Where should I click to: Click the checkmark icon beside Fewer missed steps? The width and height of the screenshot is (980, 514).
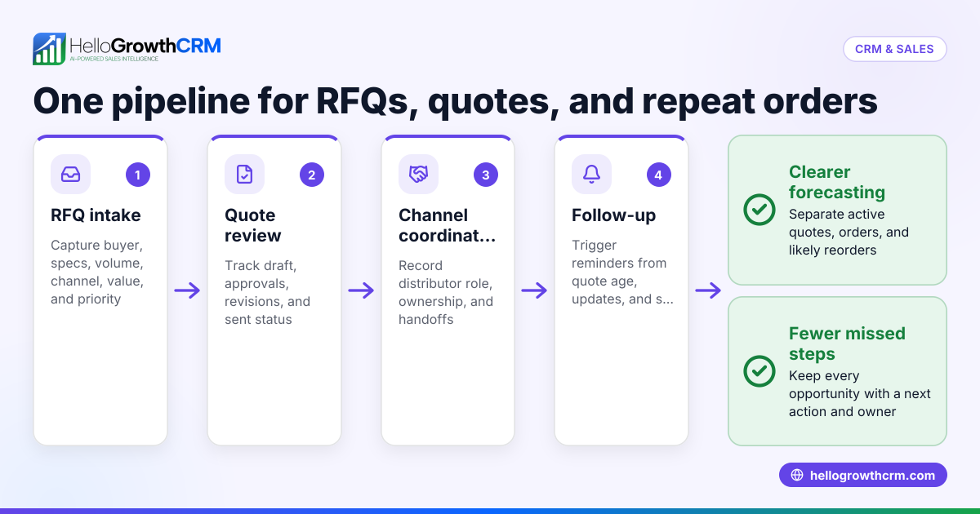pyautogui.click(x=759, y=371)
